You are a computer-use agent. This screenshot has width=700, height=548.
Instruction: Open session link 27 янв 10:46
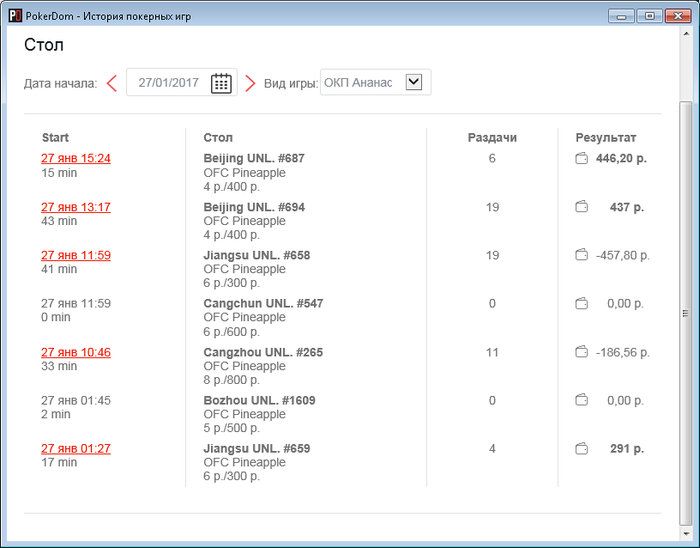(x=76, y=353)
